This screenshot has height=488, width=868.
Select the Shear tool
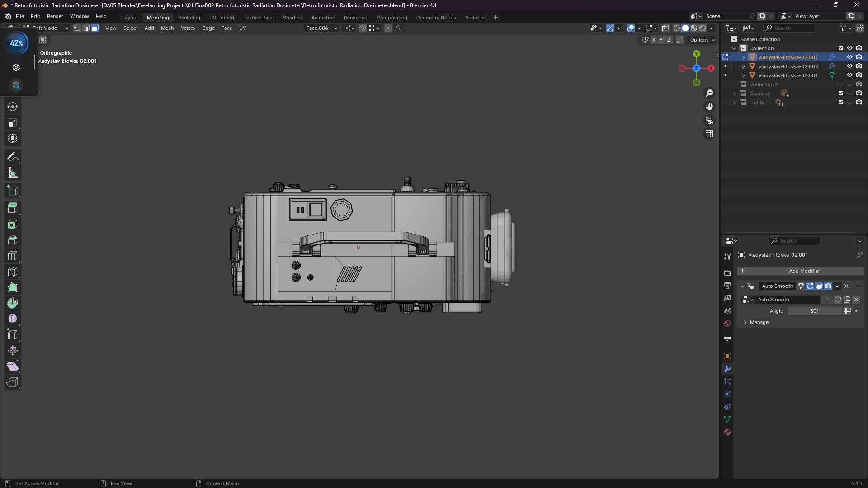point(13,366)
